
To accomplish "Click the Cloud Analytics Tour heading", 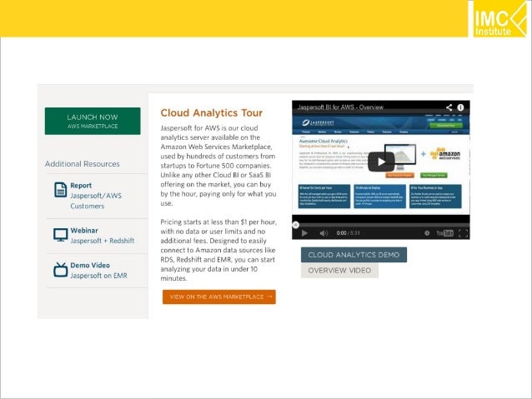I will click(x=211, y=113).
